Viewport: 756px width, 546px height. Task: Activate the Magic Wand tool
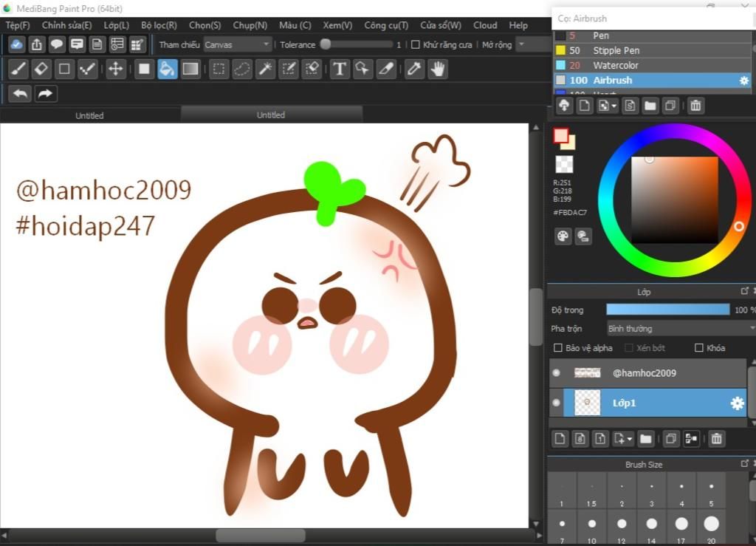265,69
